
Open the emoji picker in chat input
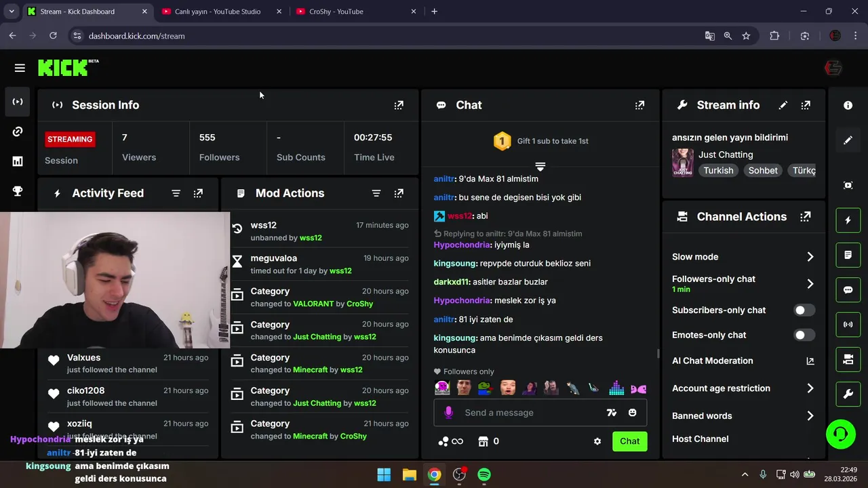coord(632,413)
